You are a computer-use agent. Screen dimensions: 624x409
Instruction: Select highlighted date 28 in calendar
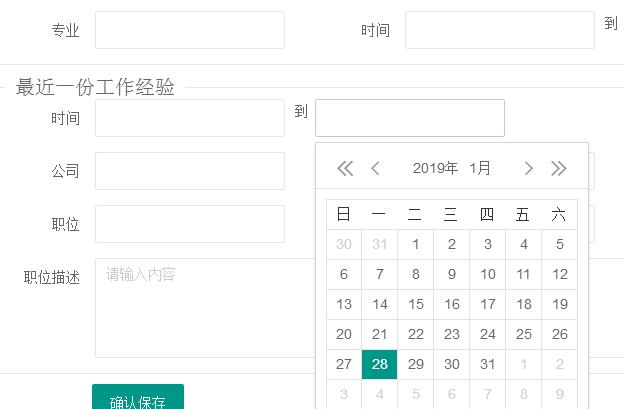(380, 364)
